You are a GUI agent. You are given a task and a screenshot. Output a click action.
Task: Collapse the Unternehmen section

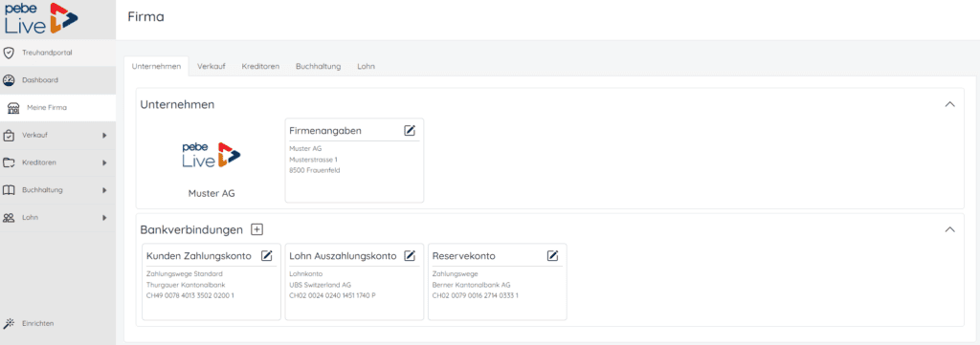tap(950, 104)
